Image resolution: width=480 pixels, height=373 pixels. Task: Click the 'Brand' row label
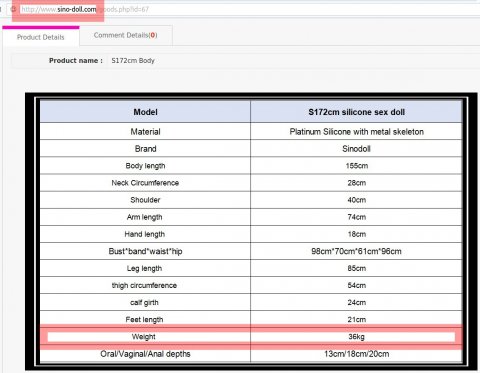(145, 149)
